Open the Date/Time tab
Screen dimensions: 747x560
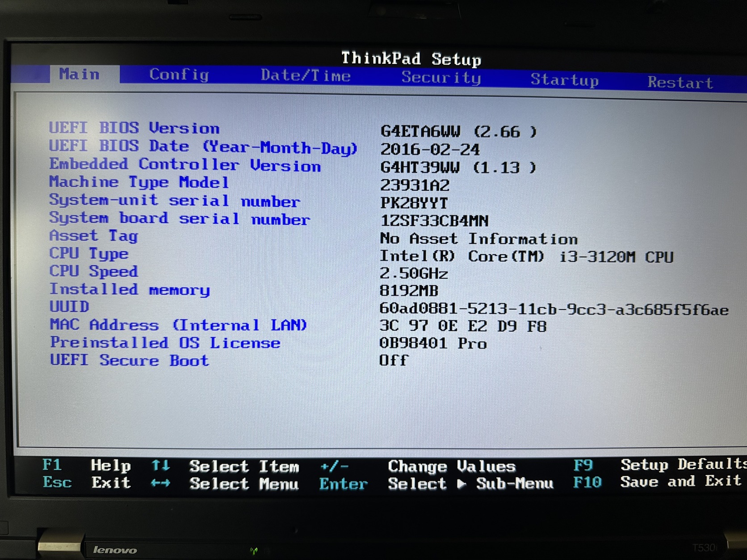point(306,75)
